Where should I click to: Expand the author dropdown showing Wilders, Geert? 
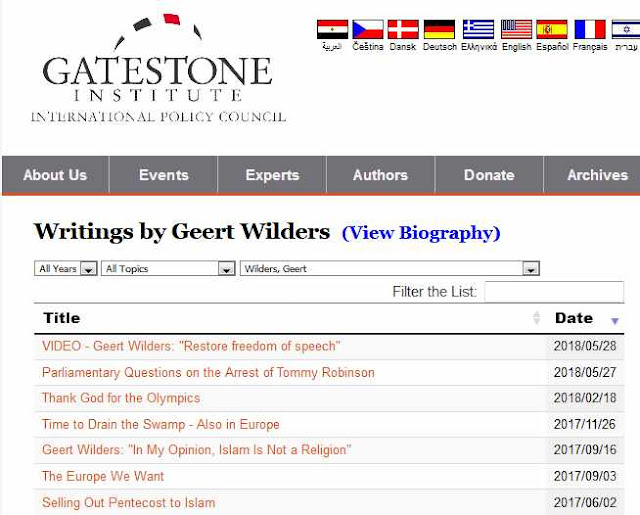390,269
